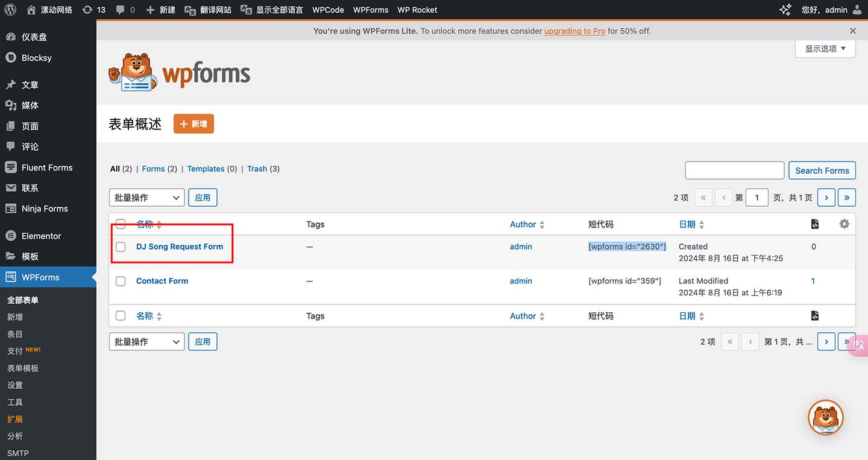Click the wpforms logo

click(x=180, y=72)
